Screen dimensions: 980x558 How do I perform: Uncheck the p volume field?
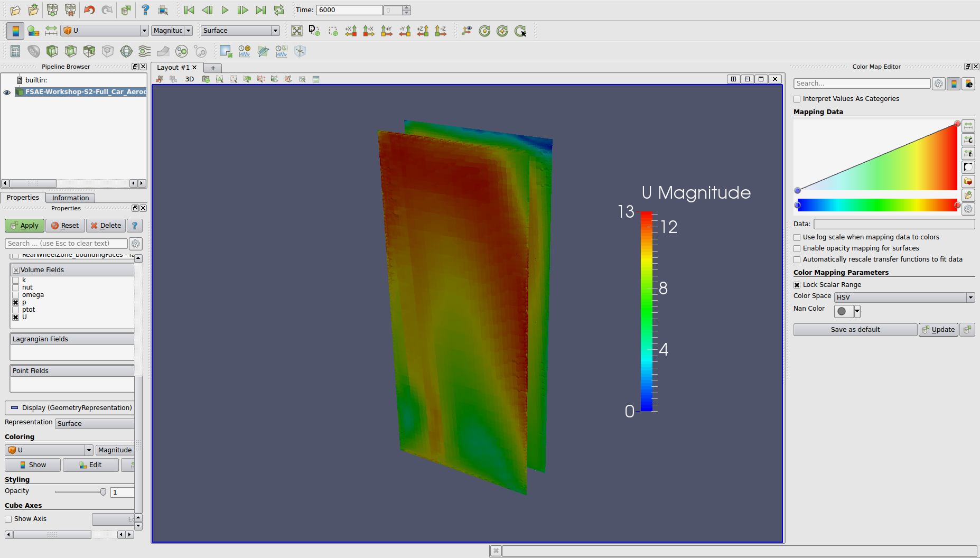click(16, 302)
